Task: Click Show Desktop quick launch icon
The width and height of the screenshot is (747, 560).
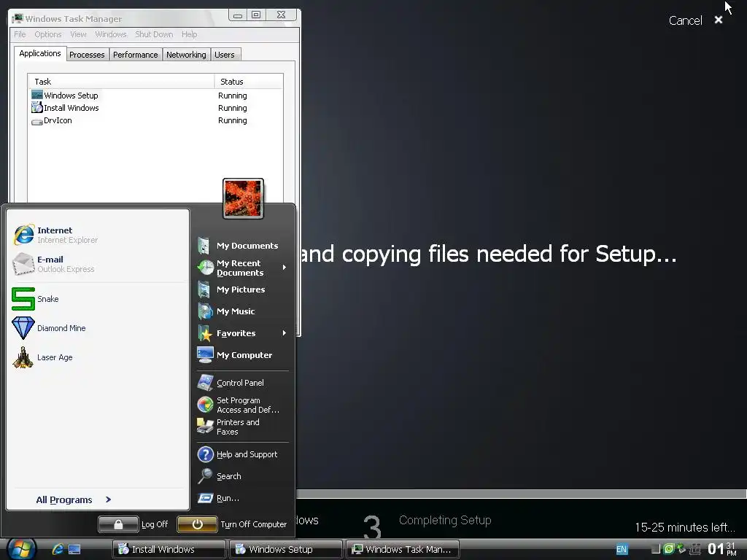Action: (74, 549)
